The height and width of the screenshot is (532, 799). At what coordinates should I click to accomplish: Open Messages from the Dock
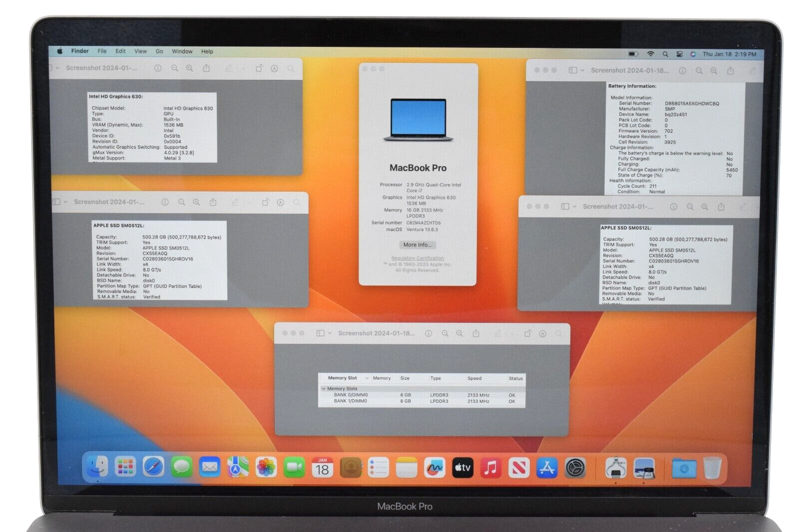click(181, 467)
